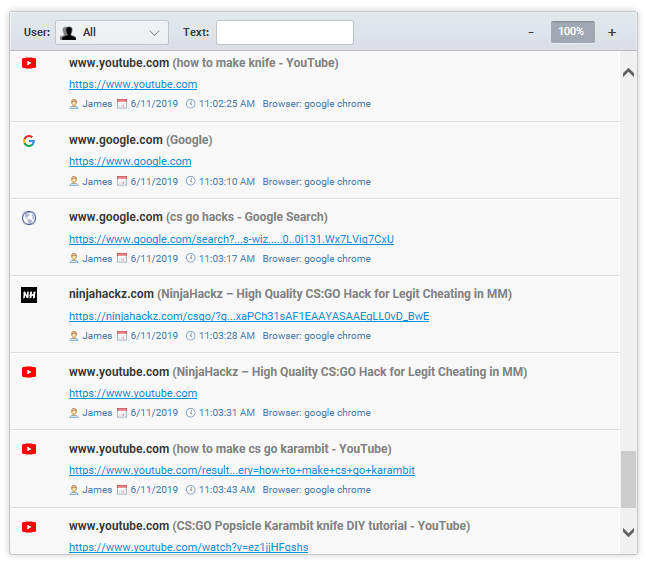
Task: Click the clock icon next to 11:03:10 AM
Action: pyautogui.click(x=191, y=182)
